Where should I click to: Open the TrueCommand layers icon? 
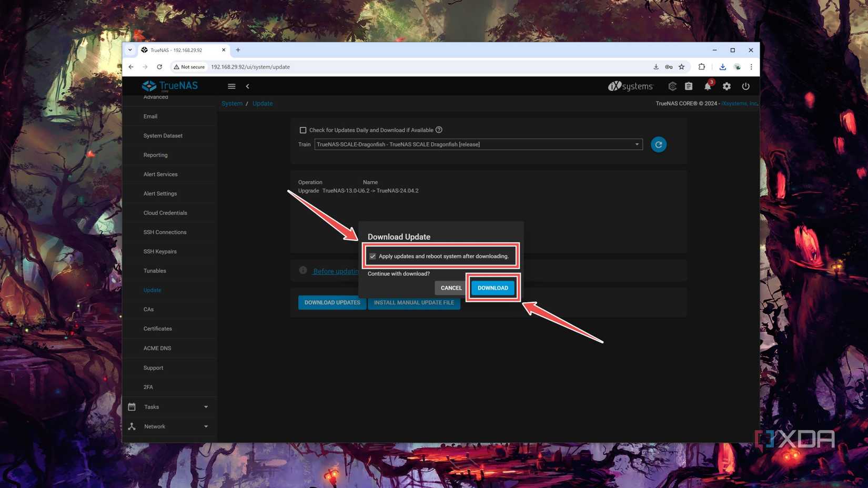click(672, 86)
